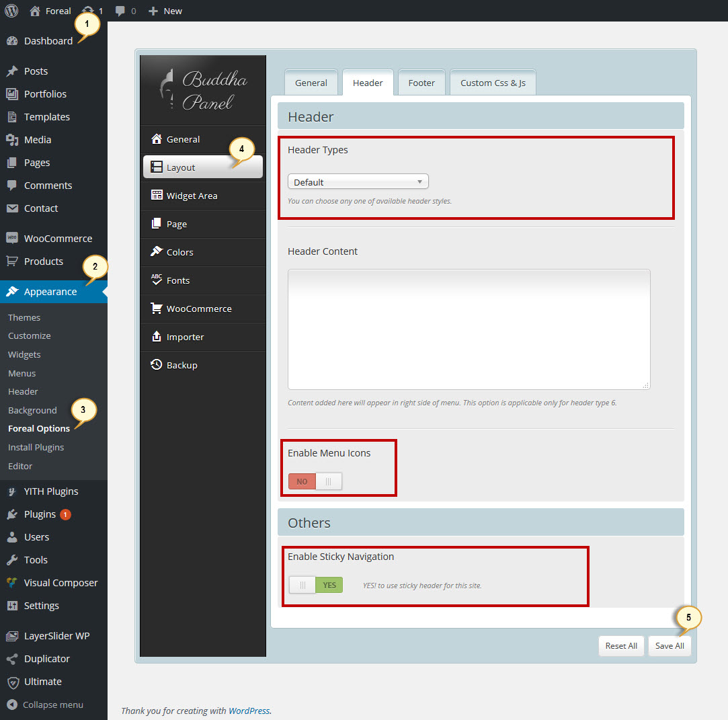Click the Appearance paintbrush icon
Image resolution: width=728 pixels, height=720 pixels.
13,292
